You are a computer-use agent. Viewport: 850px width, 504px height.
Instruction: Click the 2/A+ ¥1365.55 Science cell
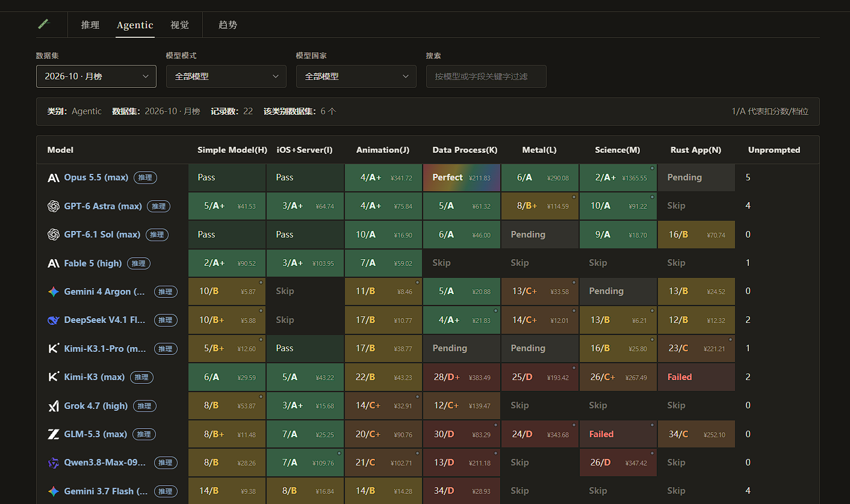point(618,177)
